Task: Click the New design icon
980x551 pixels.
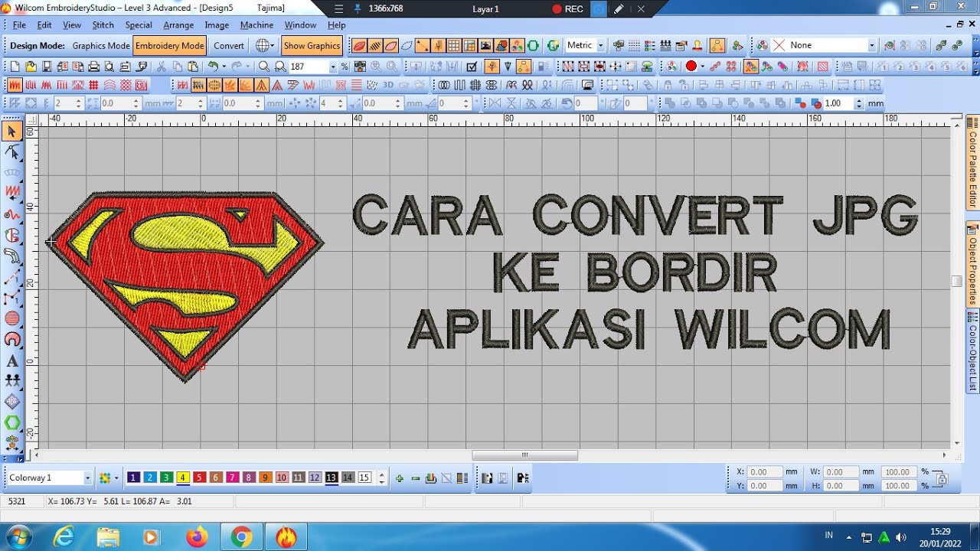Action: 15,67
